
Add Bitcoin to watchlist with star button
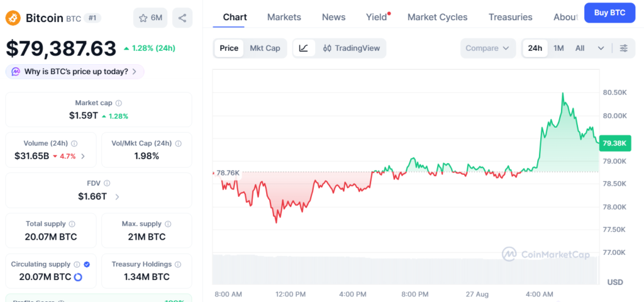point(150,18)
